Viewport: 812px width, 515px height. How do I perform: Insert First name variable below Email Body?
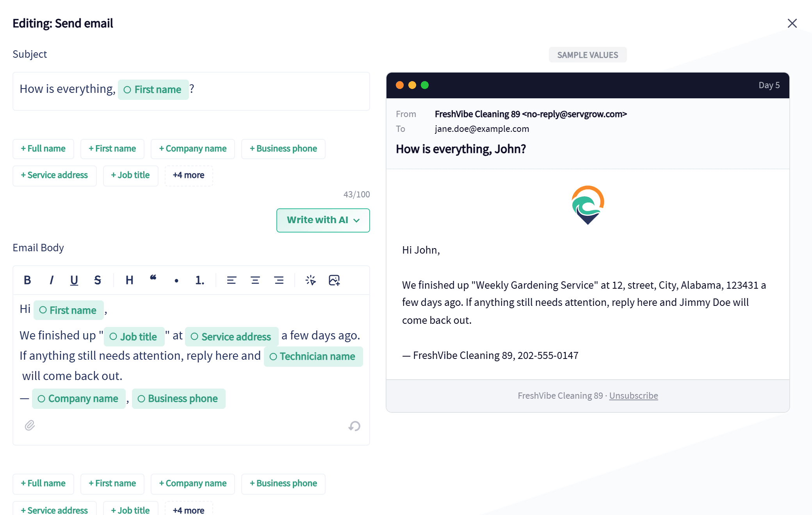112,484
